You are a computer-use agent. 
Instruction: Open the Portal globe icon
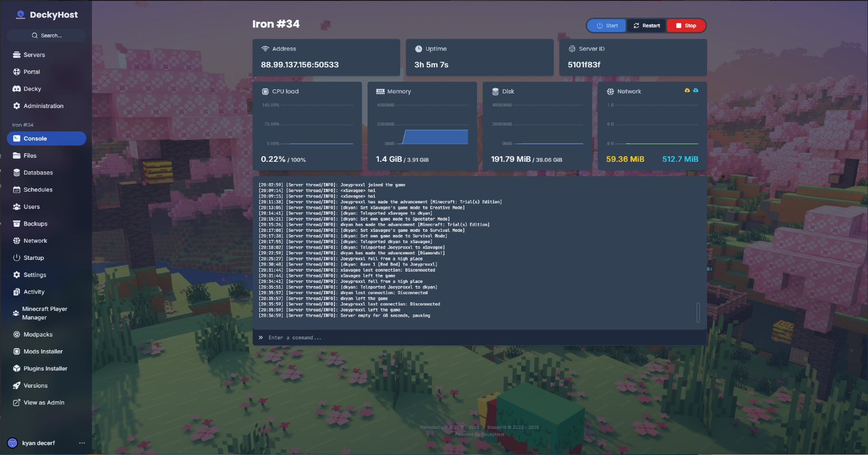[17, 72]
